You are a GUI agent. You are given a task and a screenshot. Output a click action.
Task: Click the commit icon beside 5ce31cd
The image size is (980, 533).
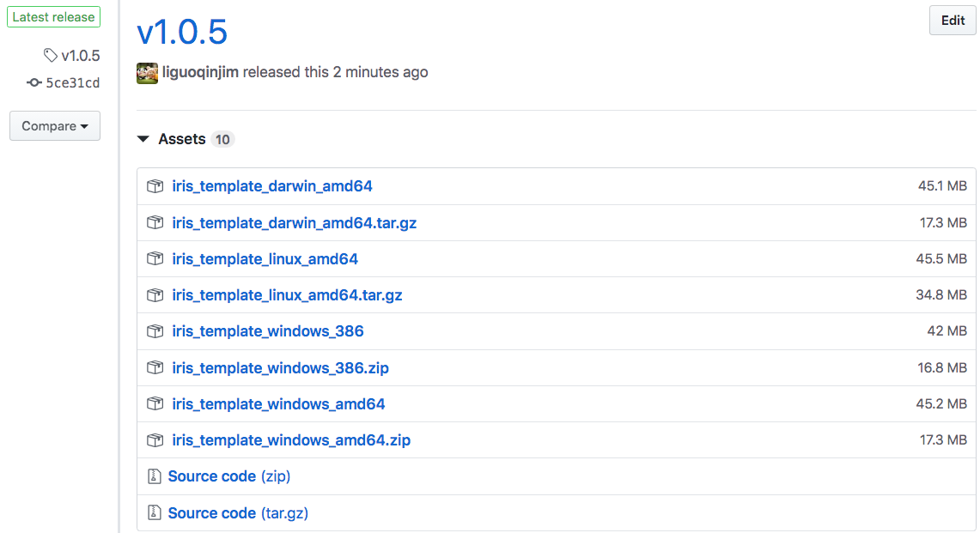[33, 82]
